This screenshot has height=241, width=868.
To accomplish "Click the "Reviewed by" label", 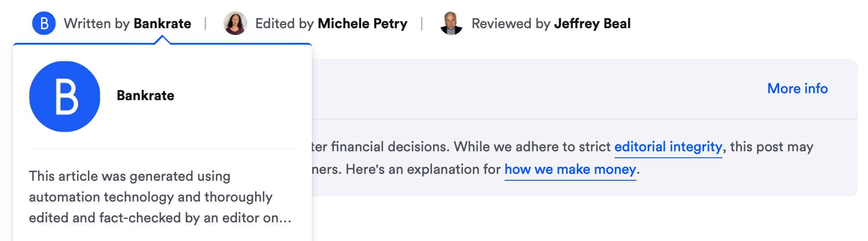I will (x=511, y=23).
